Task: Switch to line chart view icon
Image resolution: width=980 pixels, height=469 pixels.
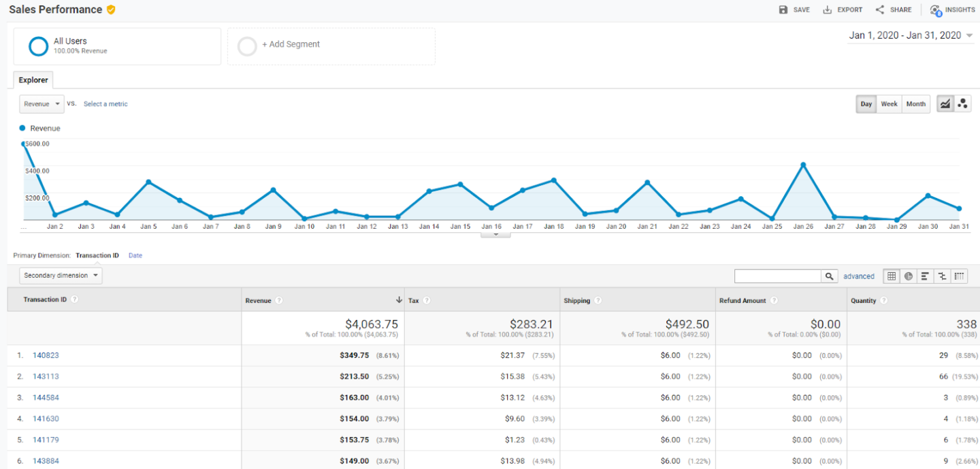Action: (x=945, y=104)
